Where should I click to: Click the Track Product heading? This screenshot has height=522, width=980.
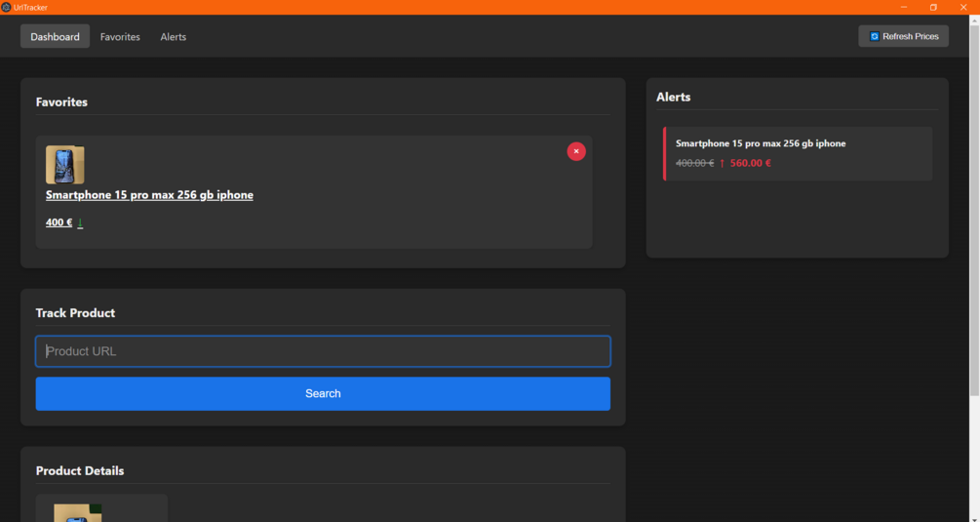click(75, 313)
